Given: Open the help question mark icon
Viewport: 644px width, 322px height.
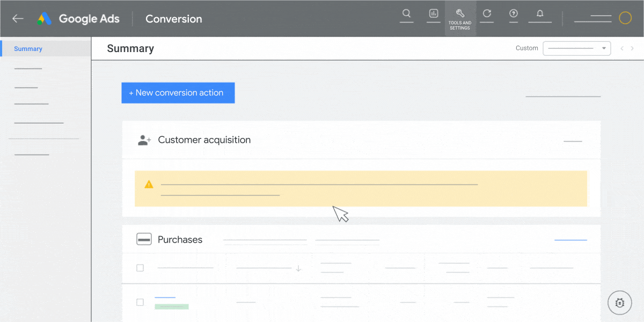Looking at the screenshot, I should click(514, 14).
